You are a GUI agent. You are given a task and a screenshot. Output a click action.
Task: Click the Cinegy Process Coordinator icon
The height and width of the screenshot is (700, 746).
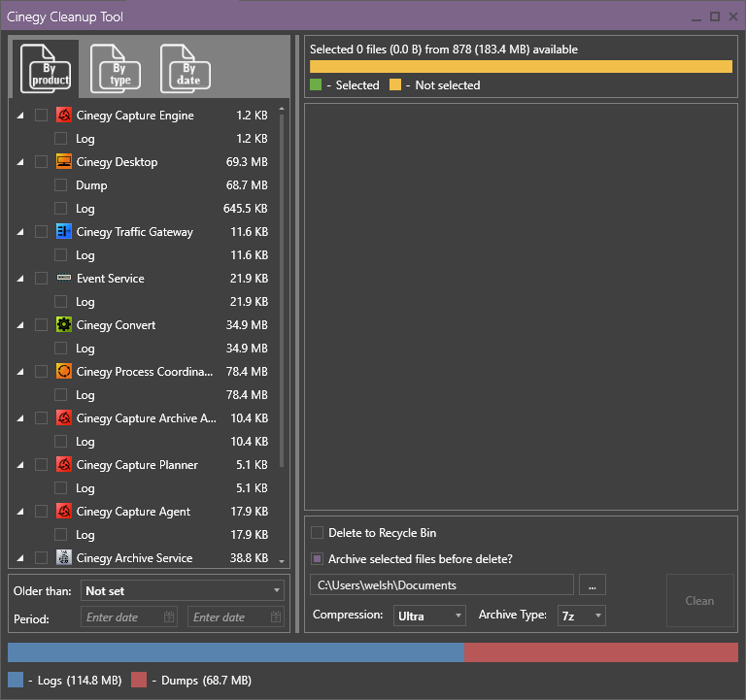pyautogui.click(x=64, y=372)
